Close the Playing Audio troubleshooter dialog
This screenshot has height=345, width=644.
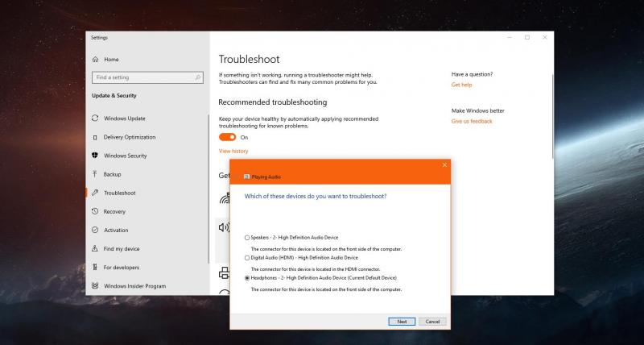pyautogui.click(x=444, y=165)
